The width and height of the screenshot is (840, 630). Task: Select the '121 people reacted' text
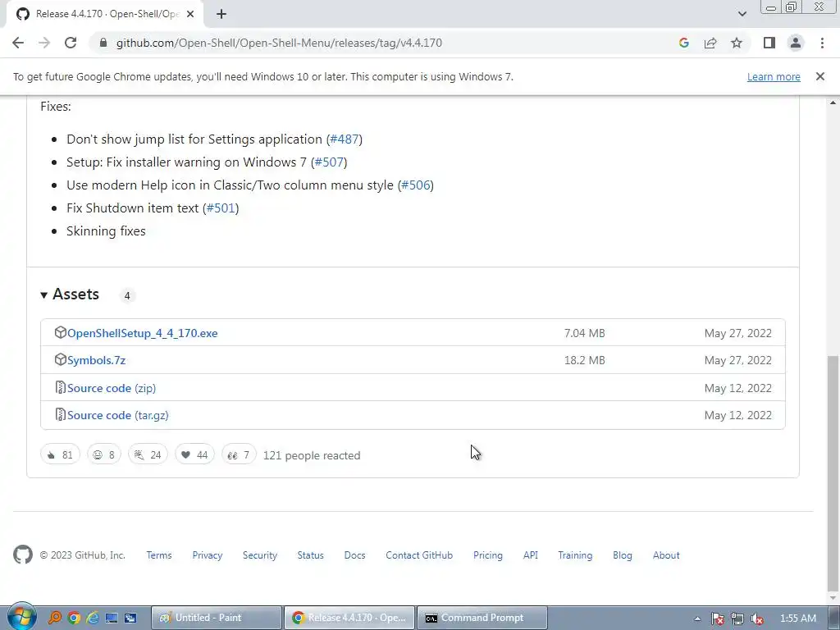[312, 456]
